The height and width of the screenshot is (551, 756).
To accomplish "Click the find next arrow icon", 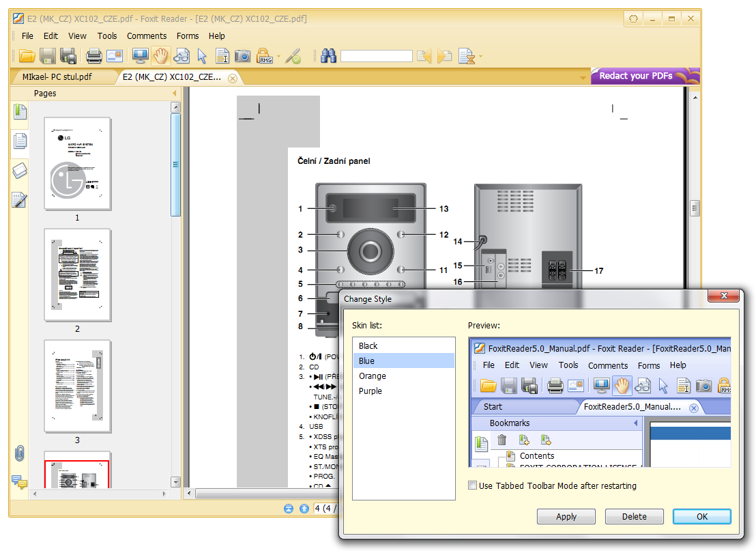I will [445, 57].
